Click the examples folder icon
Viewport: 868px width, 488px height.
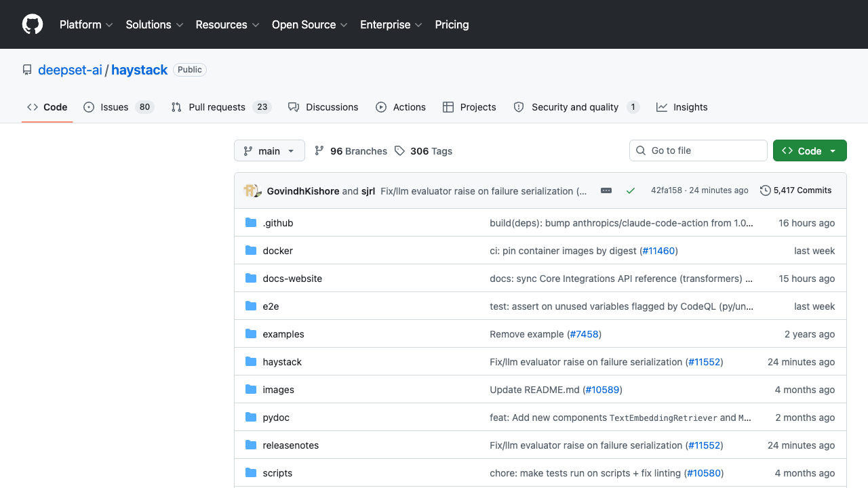(x=251, y=334)
